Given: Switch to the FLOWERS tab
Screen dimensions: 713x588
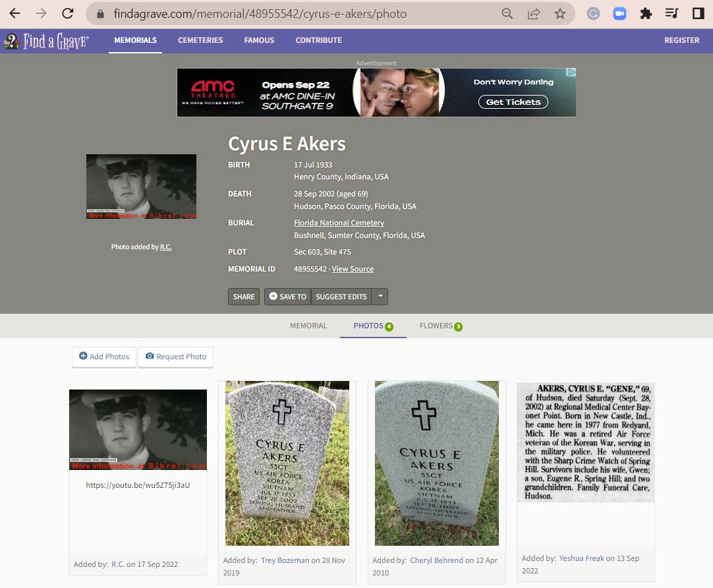Looking at the screenshot, I should pos(437,325).
